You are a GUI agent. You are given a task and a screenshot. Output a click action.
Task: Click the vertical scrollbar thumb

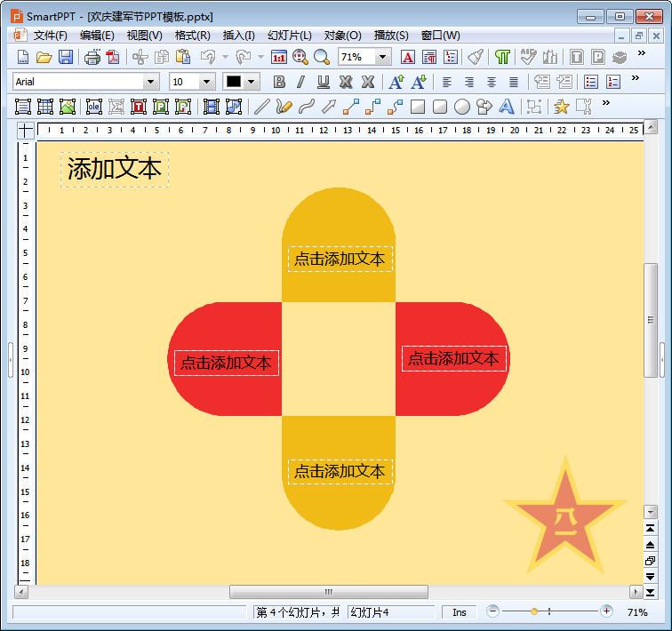[x=651, y=320]
